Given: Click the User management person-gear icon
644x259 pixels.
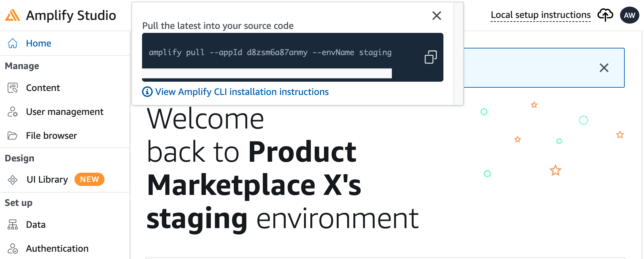Looking at the screenshot, I should click(13, 112).
